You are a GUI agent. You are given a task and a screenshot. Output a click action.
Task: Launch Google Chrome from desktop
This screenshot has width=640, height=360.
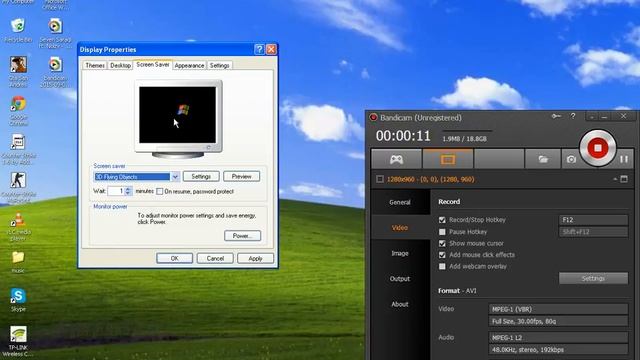[x=18, y=111]
